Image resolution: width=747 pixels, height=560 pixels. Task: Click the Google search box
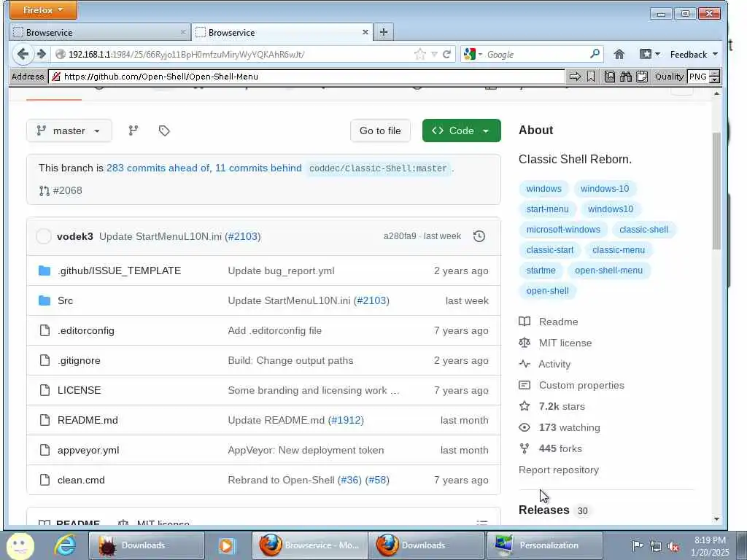tap(536, 54)
